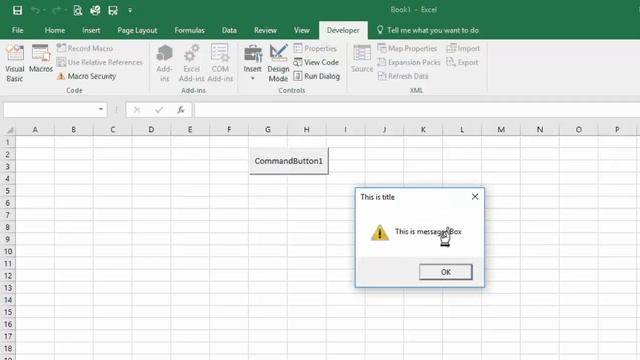Click inside the Name Box field

[50, 109]
